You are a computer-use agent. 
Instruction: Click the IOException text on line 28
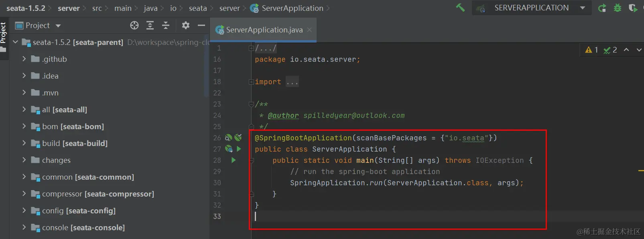click(500, 160)
